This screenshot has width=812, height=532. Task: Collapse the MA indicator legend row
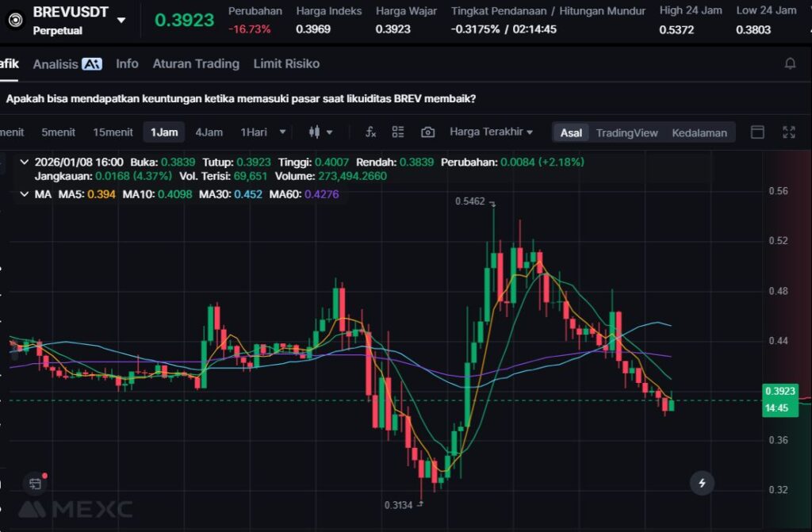pyautogui.click(x=24, y=193)
